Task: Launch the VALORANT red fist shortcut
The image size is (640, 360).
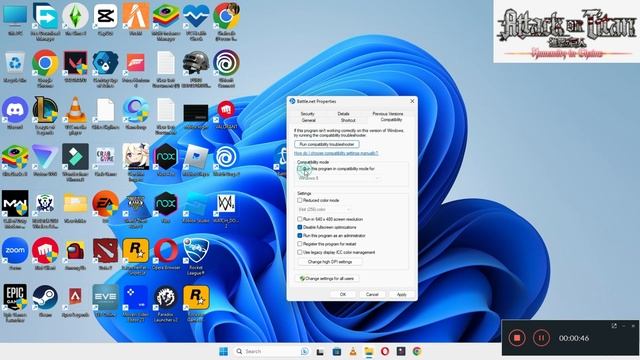Action: pyautogui.click(x=226, y=112)
